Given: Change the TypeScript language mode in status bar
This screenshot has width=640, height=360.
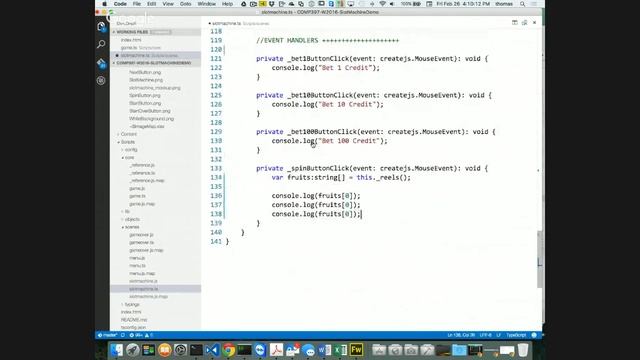Looking at the screenshot, I should pos(516,335).
